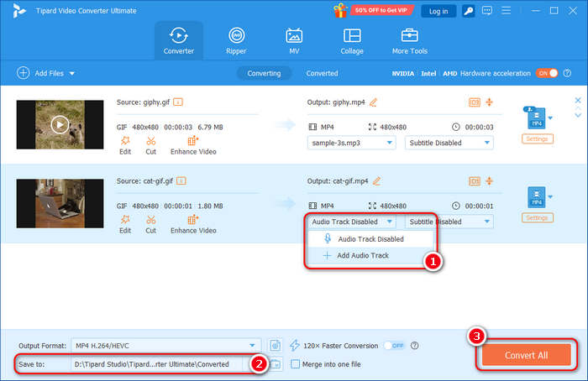The image size is (588, 381).
Task: Open the feedback chat icon
Action: tap(486, 11)
